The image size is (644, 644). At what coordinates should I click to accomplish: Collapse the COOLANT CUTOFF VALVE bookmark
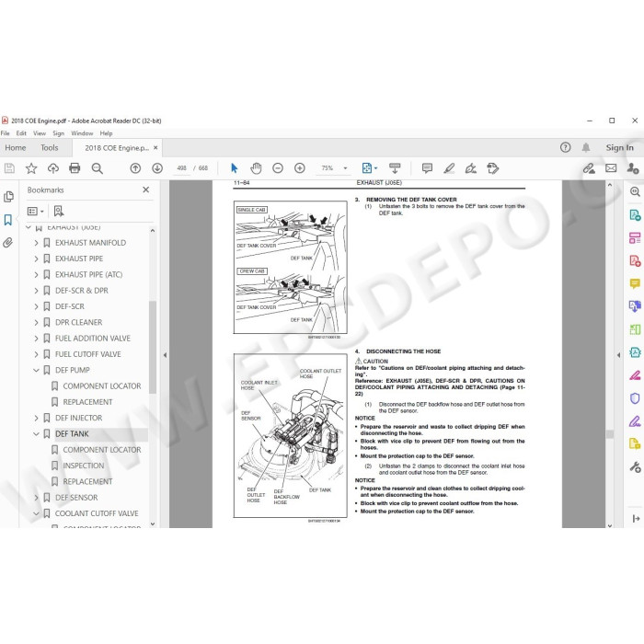click(36, 513)
